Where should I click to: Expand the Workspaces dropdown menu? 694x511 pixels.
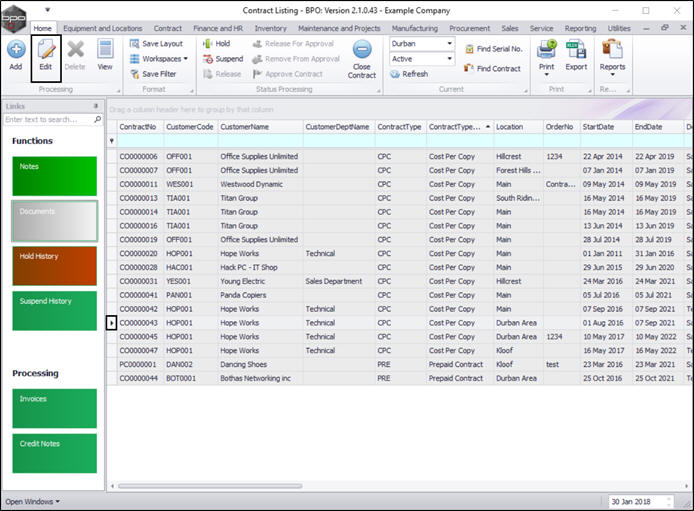[162, 59]
